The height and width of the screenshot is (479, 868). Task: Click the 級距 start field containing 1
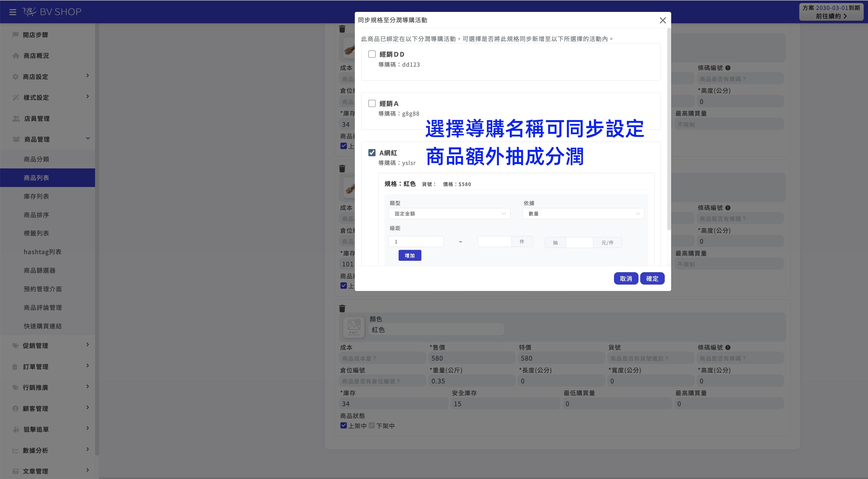tap(416, 242)
